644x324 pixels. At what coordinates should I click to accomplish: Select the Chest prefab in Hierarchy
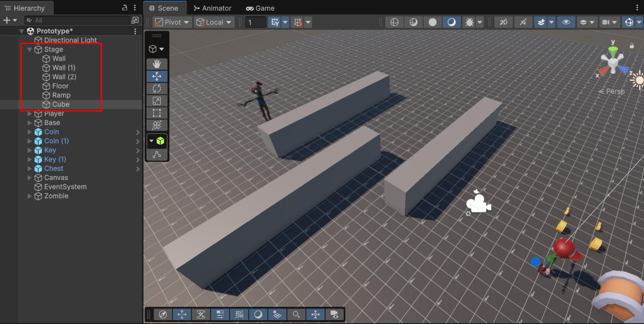pyautogui.click(x=54, y=168)
